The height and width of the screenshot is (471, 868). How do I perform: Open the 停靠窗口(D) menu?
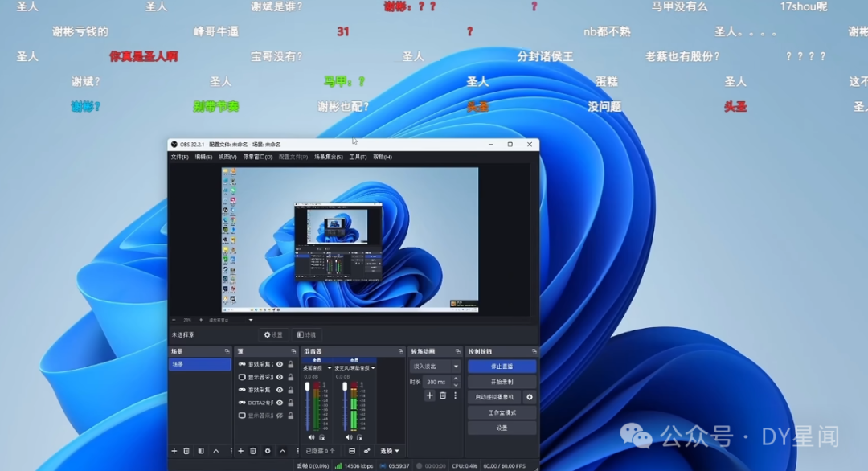point(258,158)
